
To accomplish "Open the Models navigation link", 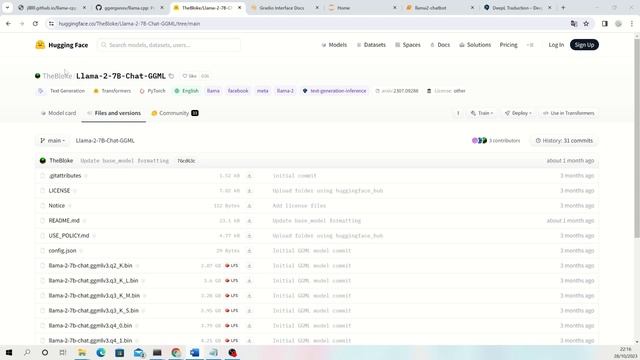I will tap(334, 45).
